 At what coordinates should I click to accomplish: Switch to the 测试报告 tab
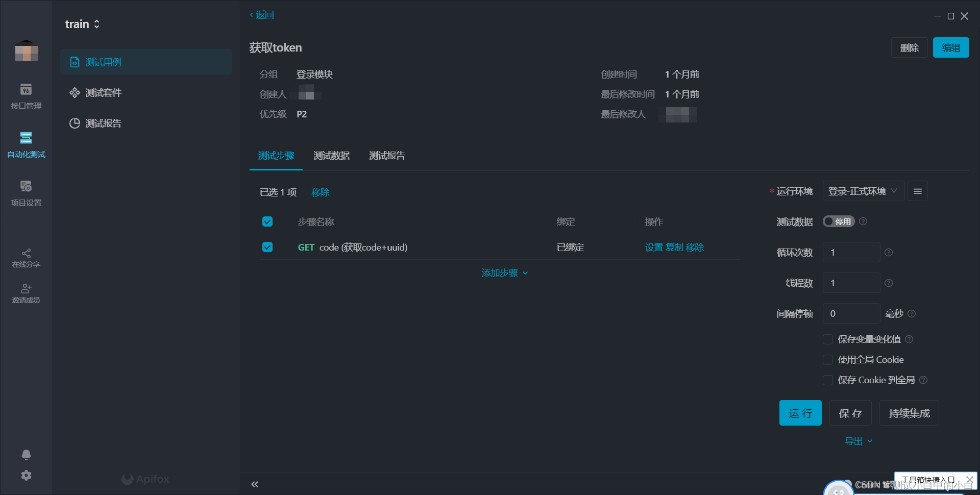(x=387, y=156)
